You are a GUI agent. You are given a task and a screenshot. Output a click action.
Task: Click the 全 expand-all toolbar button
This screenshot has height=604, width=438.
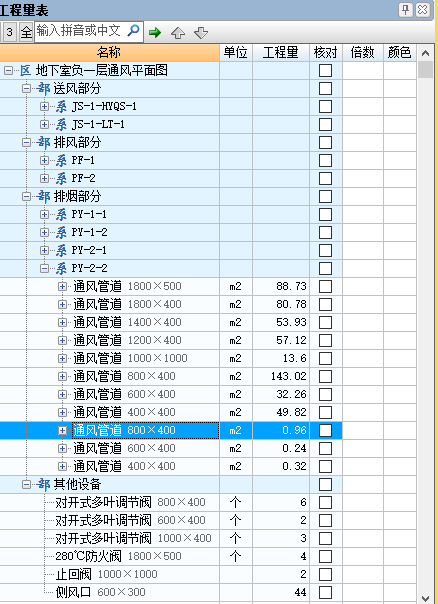[26, 32]
